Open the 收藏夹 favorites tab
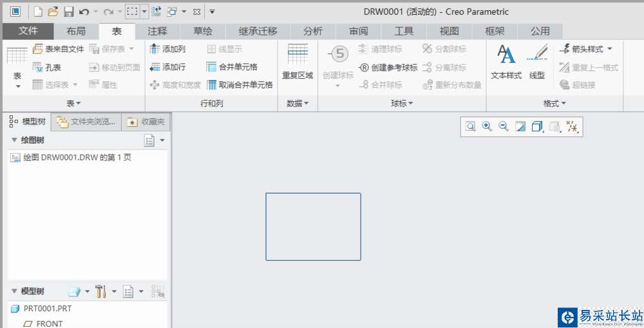644x328 pixels. tap(146, 122)
